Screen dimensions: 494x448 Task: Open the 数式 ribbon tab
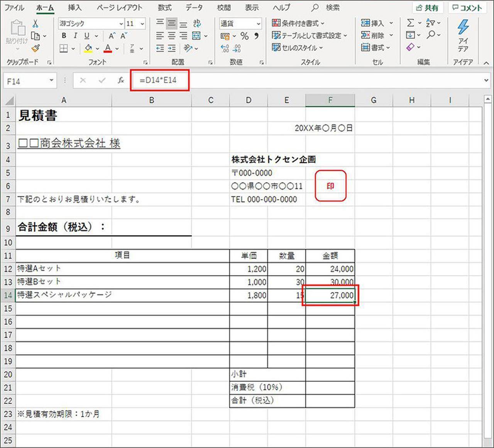pyautogui.click(x=165, y=8)
